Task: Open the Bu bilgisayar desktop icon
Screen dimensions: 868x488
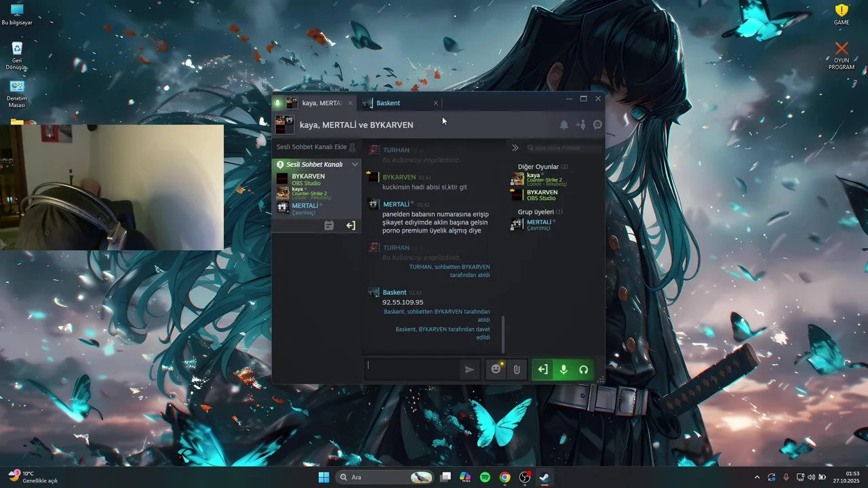Action: click(x=17, y=14)
